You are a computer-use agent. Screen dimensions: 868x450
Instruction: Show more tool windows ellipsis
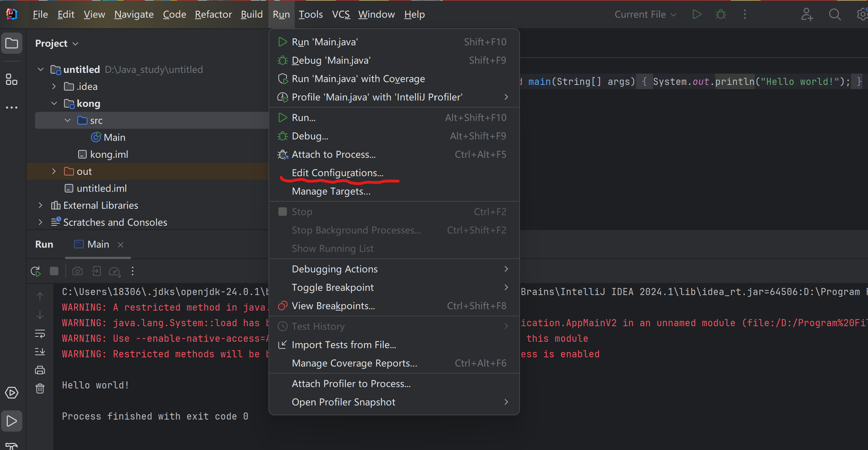point(12,108)
